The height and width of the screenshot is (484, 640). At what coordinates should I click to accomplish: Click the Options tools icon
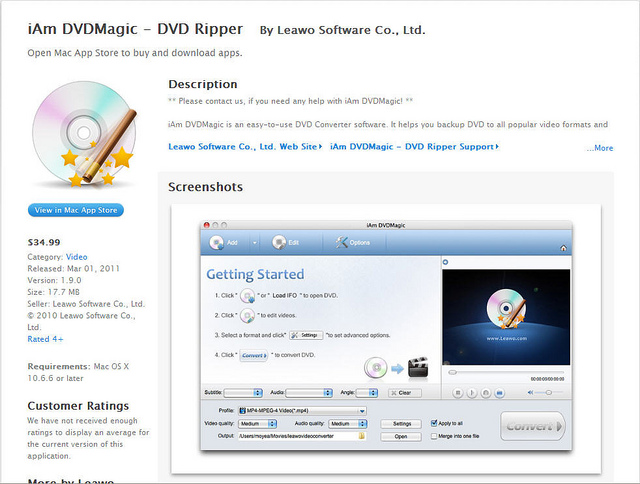click(x=341, y=242)
